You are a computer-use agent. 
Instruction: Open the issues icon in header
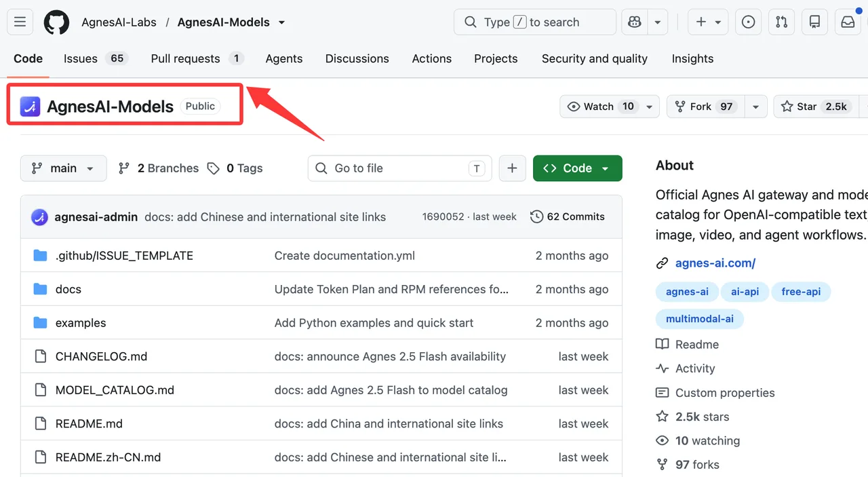click(748, 22)
